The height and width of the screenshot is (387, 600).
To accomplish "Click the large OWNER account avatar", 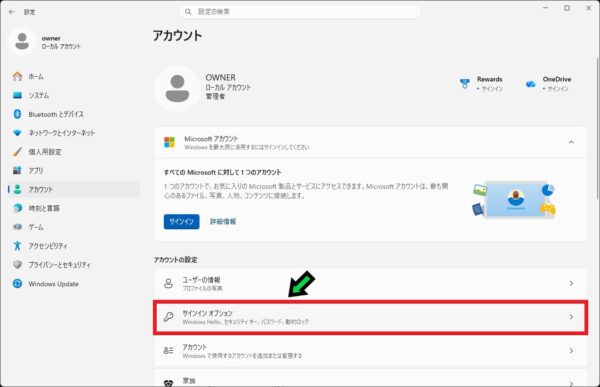I will [177, 88].
